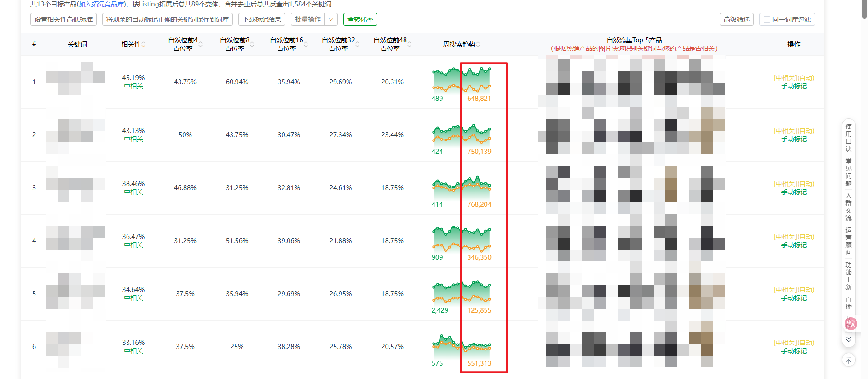Screen dimensions: 868x379
Task: Click search volume 2,429 in row 5
Action: [440, 310]
